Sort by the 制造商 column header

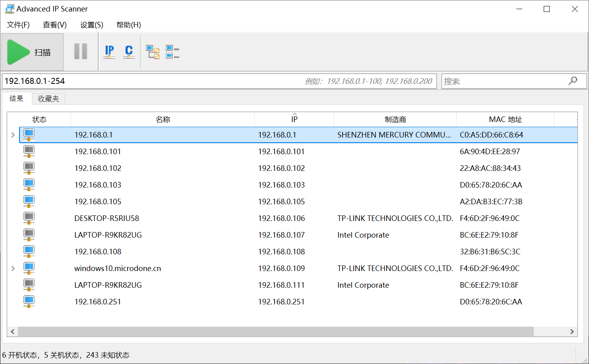(x=395, y=119)
